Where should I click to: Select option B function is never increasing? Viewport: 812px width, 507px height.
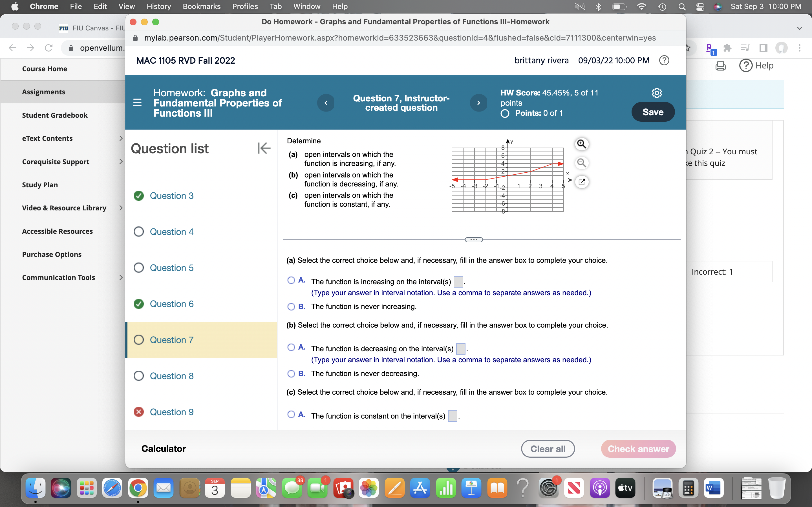point(291,306)
